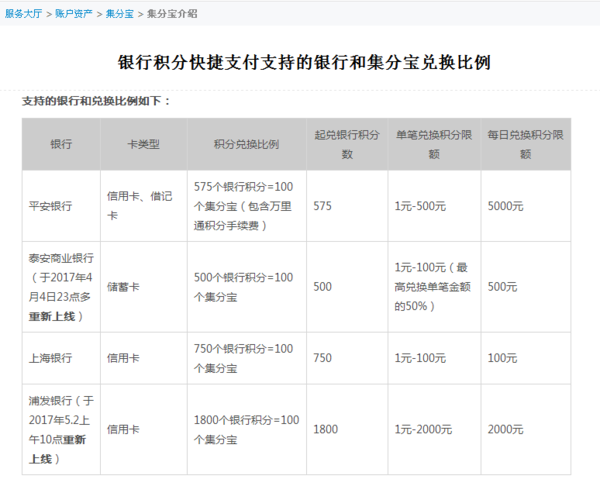Screen dimensions: 600x486
Task: Select the 5000元 daily limit cell
Action: pyautogui.click(x=525, y=206)
